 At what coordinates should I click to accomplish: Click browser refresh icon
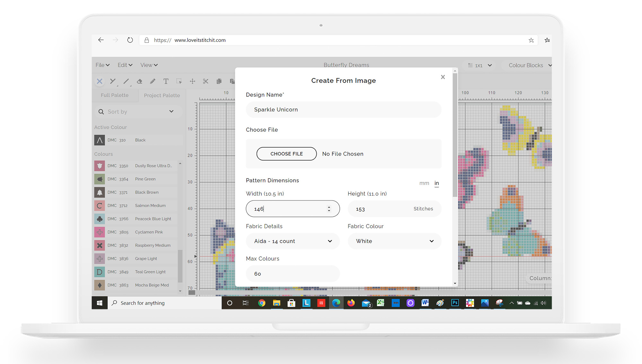[x=130, y=40]
